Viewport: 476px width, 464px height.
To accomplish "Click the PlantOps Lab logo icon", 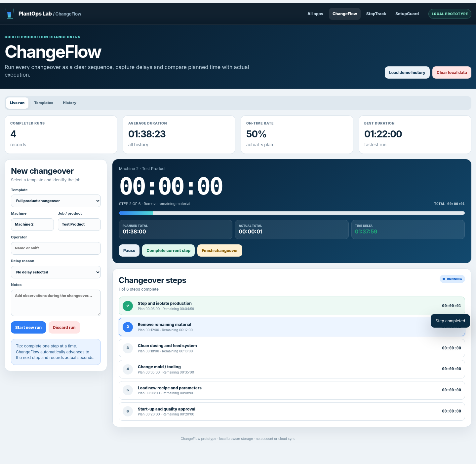I will (x=10, y=14).
